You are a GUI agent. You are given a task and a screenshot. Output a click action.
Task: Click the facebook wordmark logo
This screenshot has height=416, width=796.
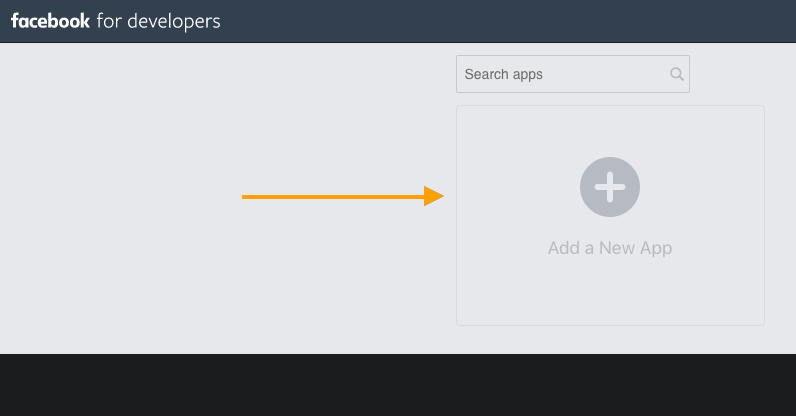tap(50, 21)
